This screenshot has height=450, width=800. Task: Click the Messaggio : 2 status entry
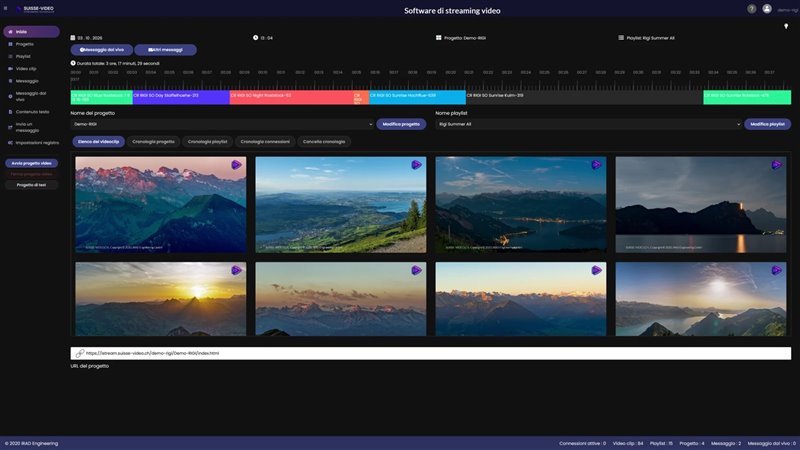coord(726,443)
